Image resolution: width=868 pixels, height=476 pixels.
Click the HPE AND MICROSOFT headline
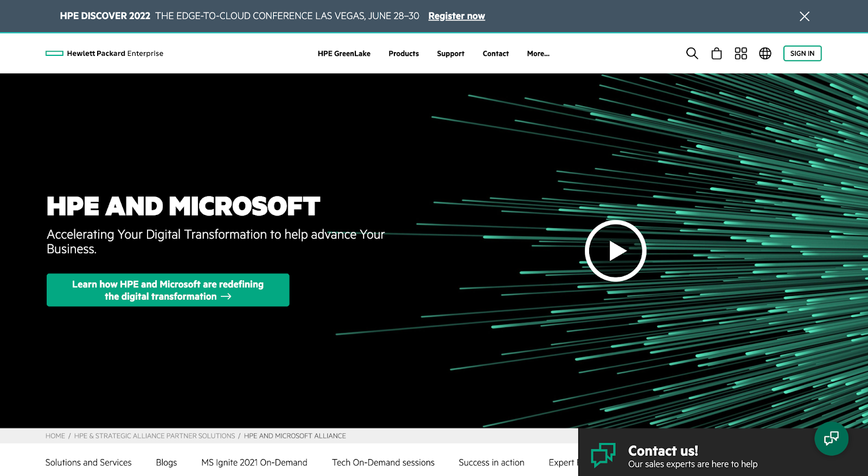pyautogui.click(x=183, y=206)
